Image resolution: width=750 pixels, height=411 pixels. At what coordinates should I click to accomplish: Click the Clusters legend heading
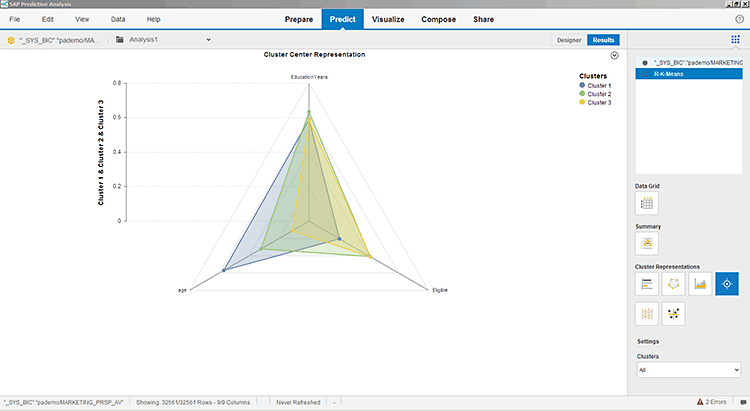point(593,76)
